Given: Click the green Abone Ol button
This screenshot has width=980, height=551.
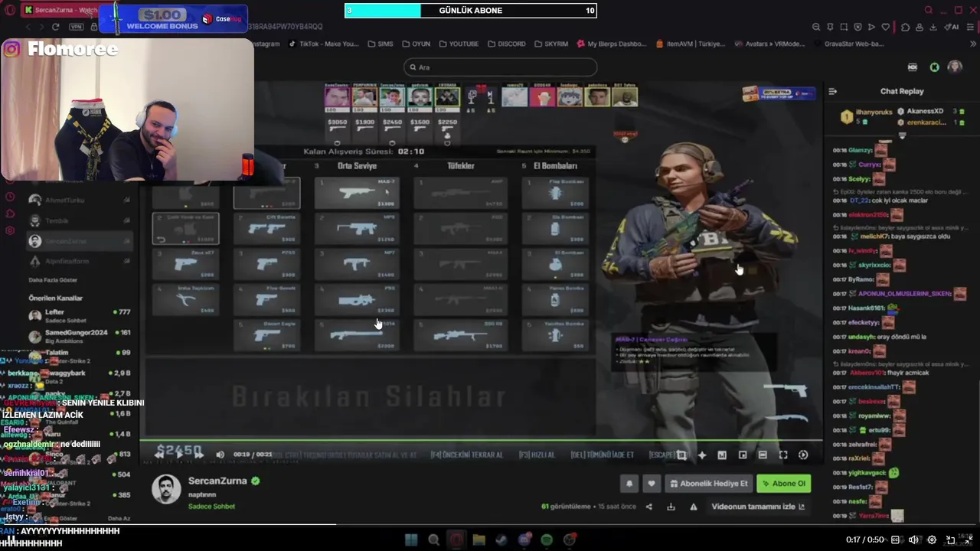Looking at the screenshot, I should [x=783, y=484].
